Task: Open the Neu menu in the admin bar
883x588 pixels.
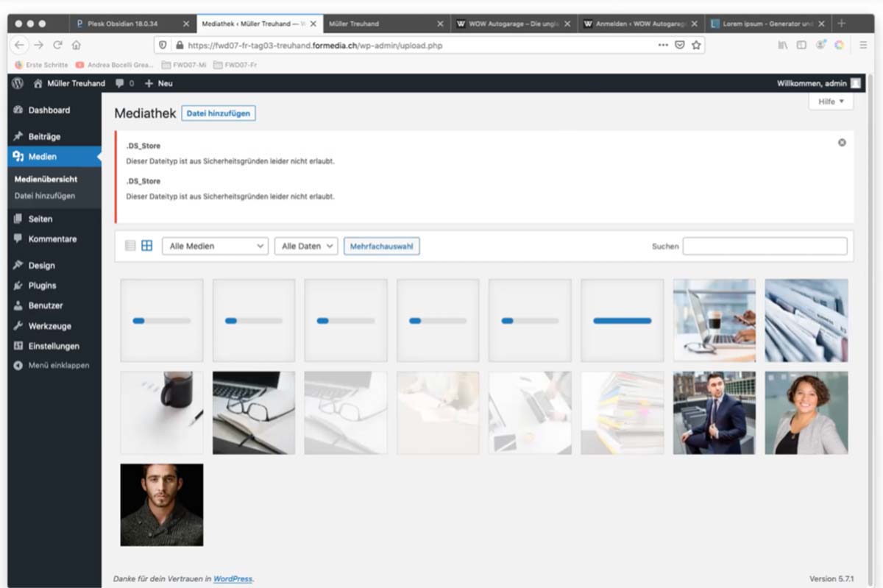Action: point(157,83)
